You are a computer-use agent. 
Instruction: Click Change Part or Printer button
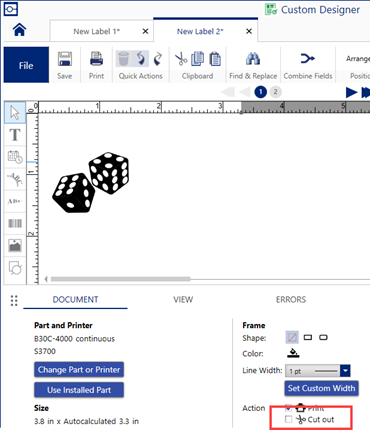(79, 370)
